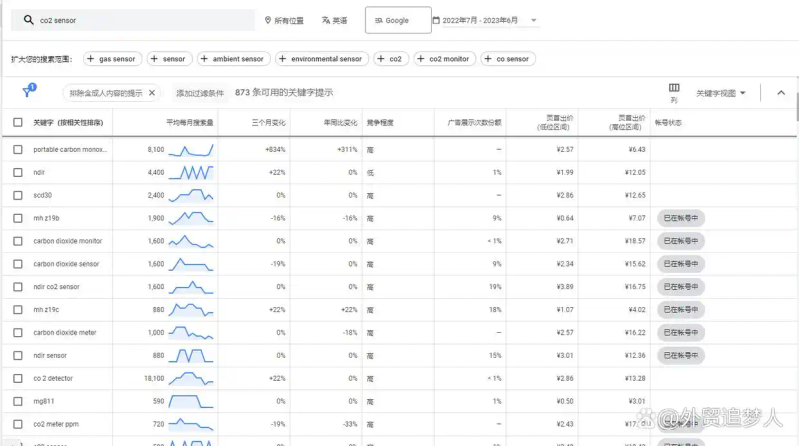Check the 'ndir co2 sensor' row
Image resolution: width=799 pixels, height=446 pixels.
coord(18,287)
